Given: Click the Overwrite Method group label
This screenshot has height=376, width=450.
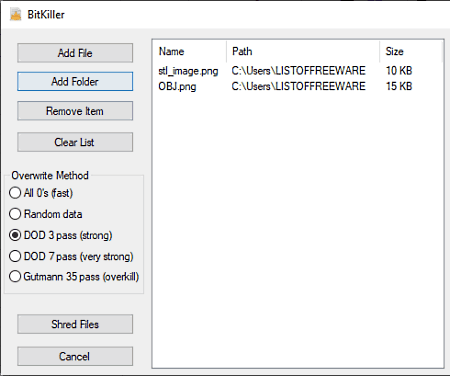Looking at the screenshot, I should [50, 175].
